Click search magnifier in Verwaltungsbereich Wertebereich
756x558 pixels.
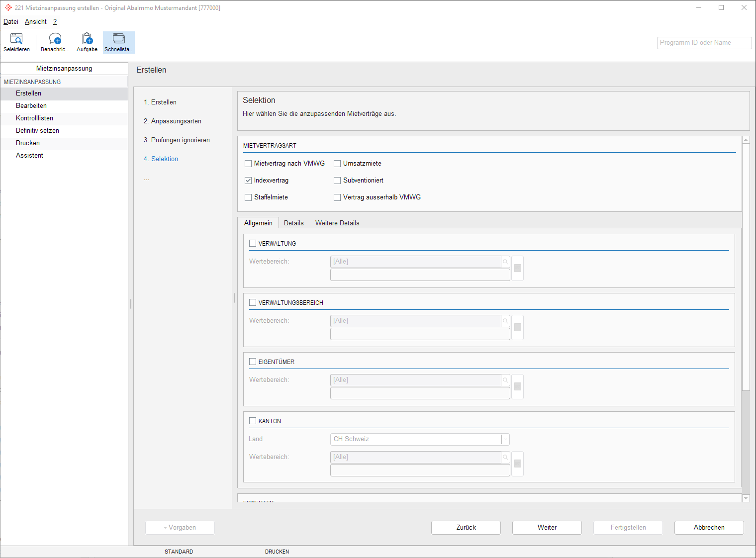click(505, 321)
